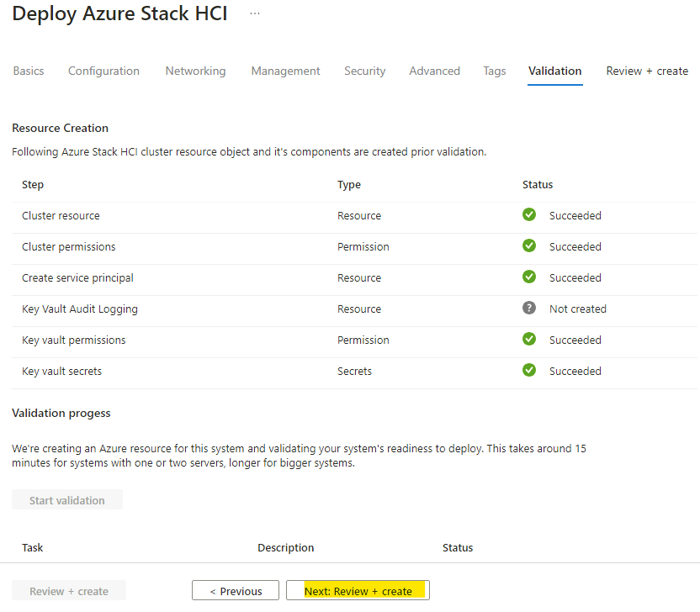This screenshot has height=612, width=700.
Task: Click the Resource type for Create service principal
Action: [x=359, y=278]
